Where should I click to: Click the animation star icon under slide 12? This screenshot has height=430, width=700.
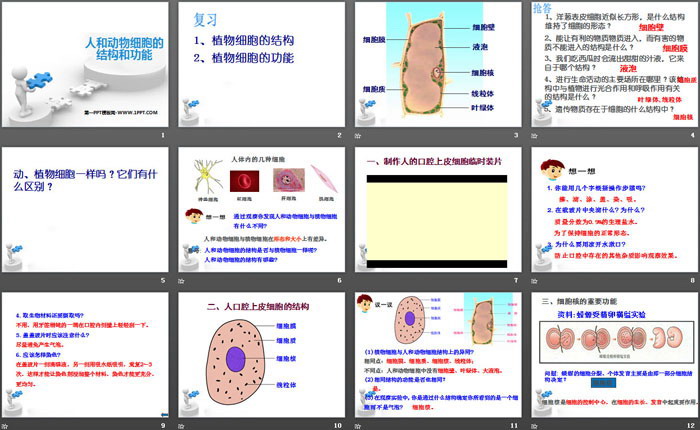click(x=534, y=426)
